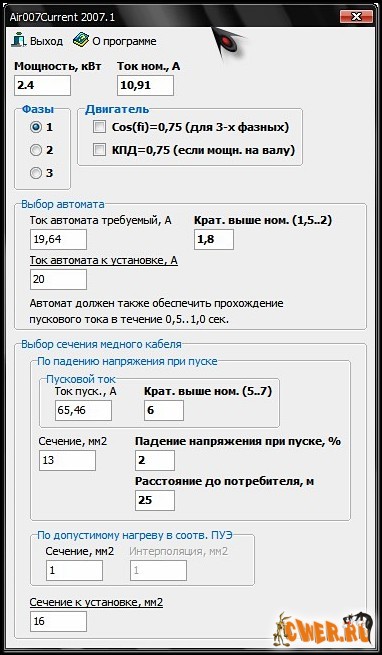Click the По падению напряжения при пуске label
The image size is (382, 655).
pyautogui.click(x=127, y=361)
